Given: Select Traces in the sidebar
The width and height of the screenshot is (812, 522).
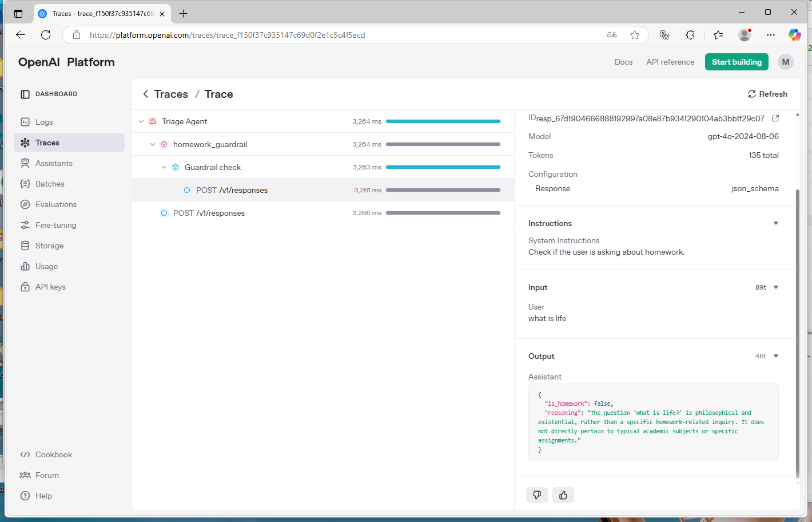Looking at the screenshot, I should pos(69,143).
